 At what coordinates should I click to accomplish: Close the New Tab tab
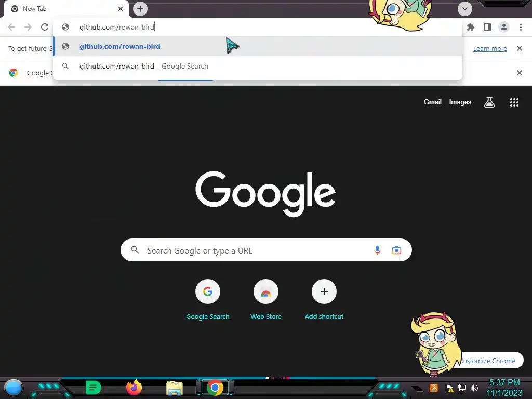click(x=121, y=9)
